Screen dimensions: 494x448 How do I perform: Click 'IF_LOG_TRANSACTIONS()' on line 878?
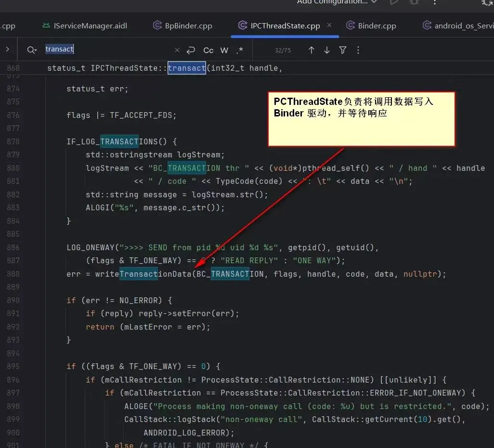(x=117, y=141)
